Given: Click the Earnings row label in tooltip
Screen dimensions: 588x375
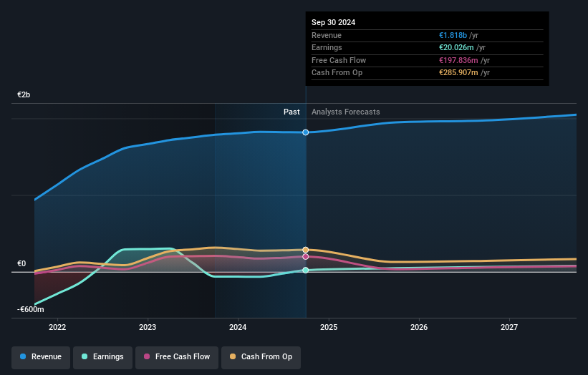Looking at the screenshot, I should 327,47.
